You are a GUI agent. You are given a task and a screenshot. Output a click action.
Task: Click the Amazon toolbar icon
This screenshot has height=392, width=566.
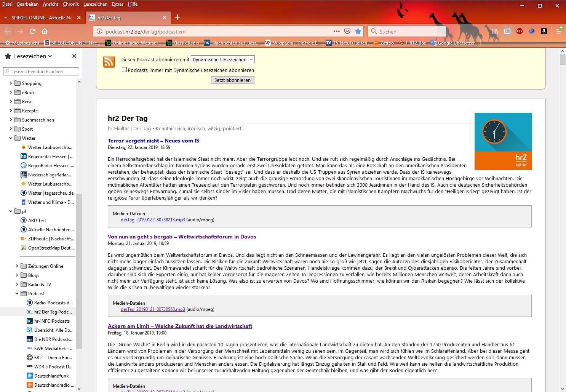[544, 31]
